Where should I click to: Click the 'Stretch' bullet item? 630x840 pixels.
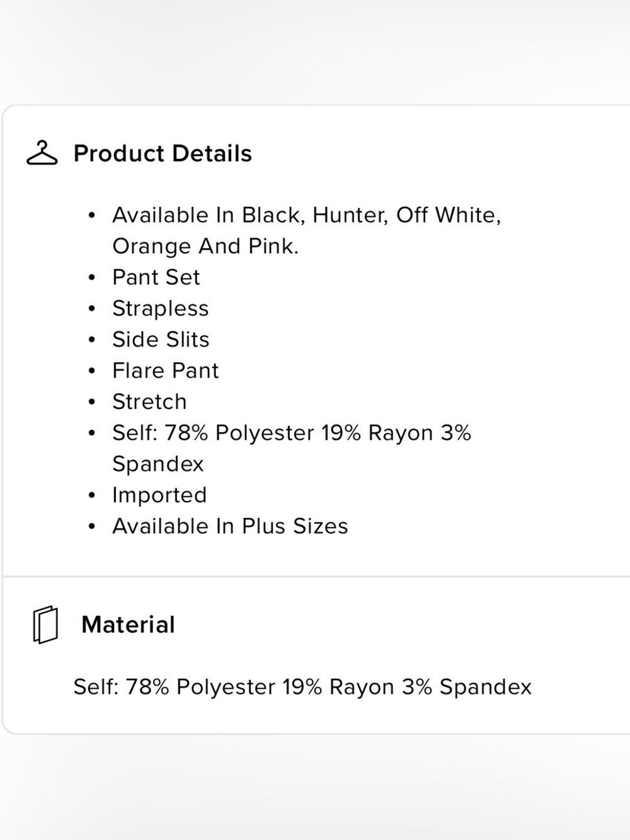149,401
